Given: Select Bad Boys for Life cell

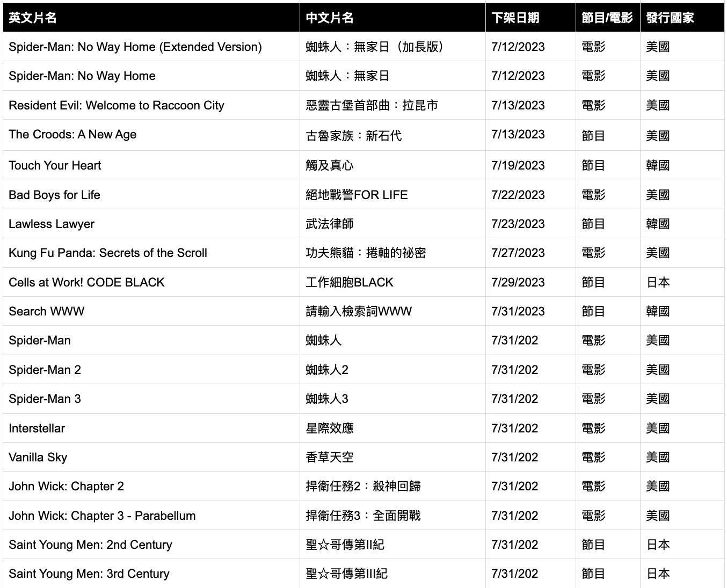Looking at the screenshot, I should pyautogui.click(x=151, y=195).
